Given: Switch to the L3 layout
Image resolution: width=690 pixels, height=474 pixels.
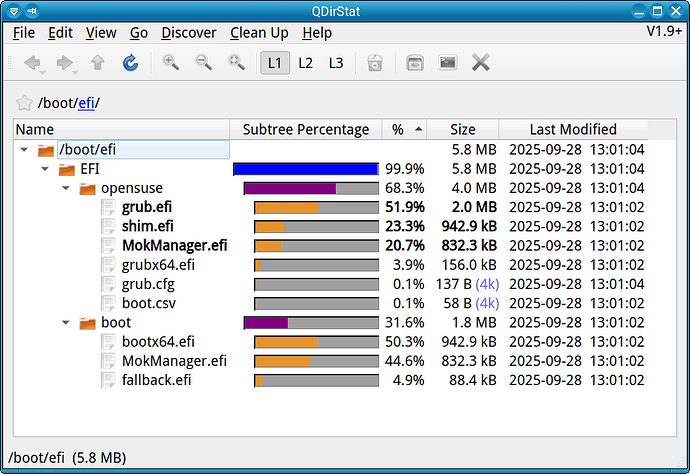Looking at the screenshot, I should 336,63.
